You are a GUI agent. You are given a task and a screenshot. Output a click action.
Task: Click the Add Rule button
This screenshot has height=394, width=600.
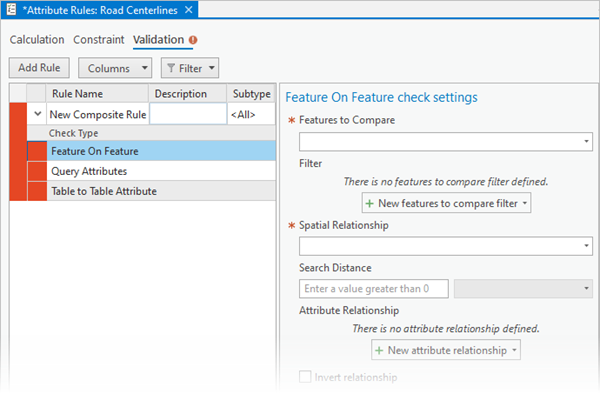click(x=39, y=68)
